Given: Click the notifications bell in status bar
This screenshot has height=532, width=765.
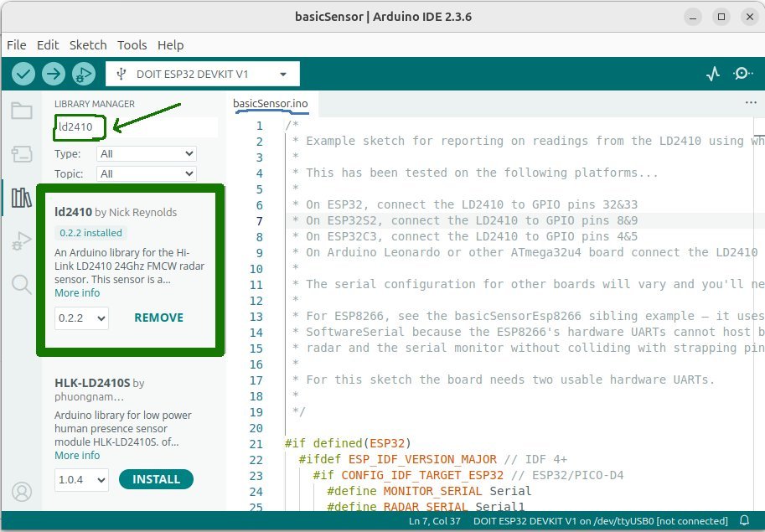Looking at the screenshot, I should 745,521.
